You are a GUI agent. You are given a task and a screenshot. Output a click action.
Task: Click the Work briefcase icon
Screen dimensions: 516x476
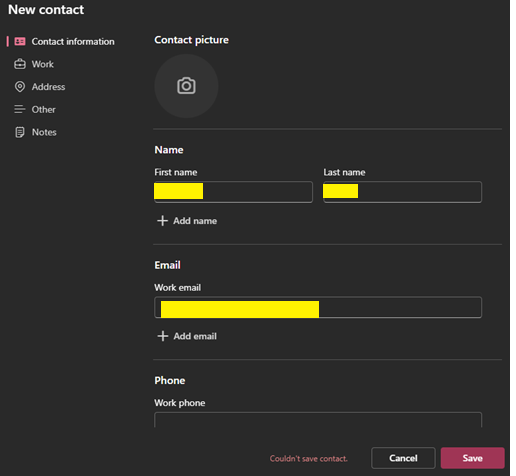[20, 64]
